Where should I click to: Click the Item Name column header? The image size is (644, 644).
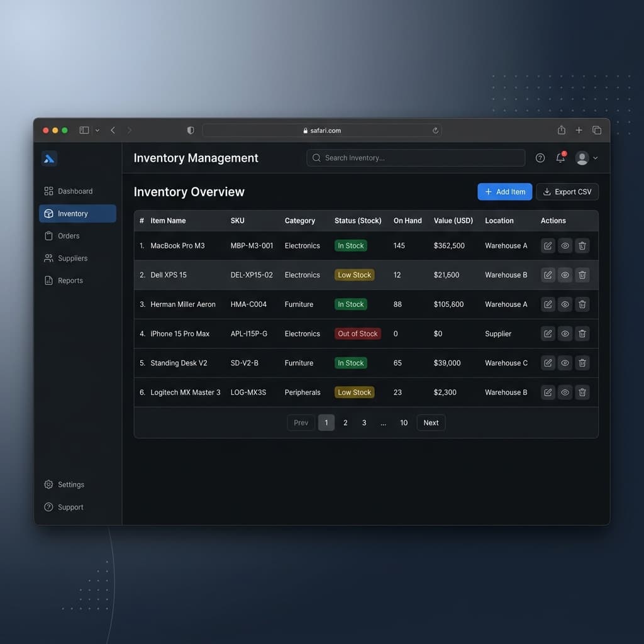click(168, 221)
